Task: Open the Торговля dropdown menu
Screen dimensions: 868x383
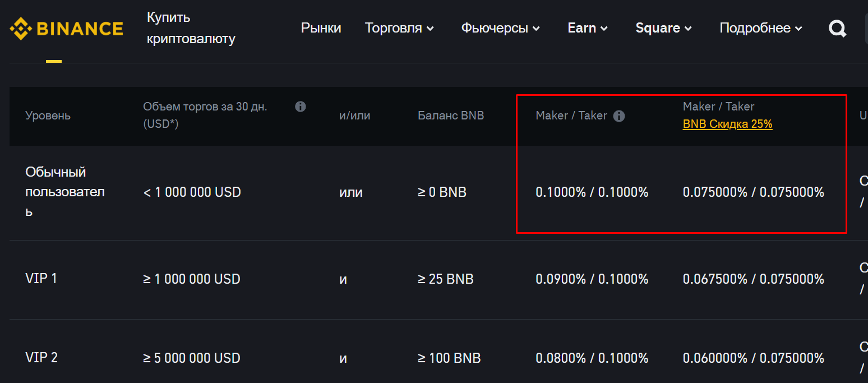Action: (x=399, y=28)
